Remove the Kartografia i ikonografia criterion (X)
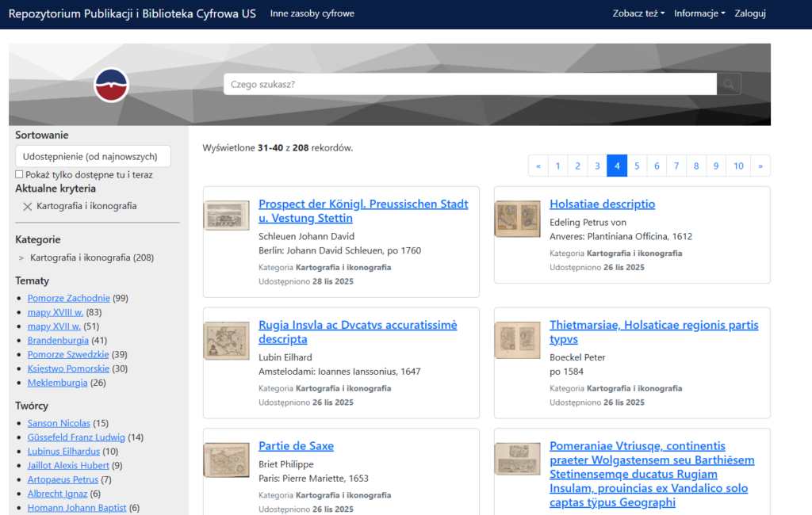 [28, 206]
